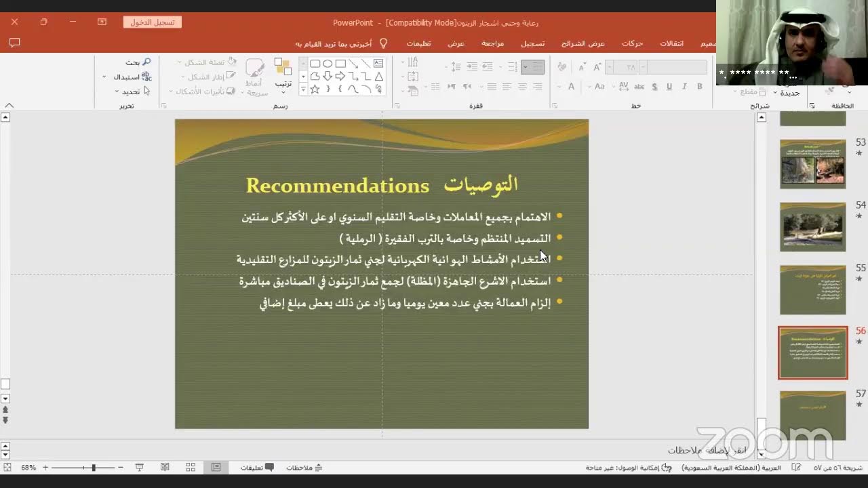The height and width of the screenshot is (488, 868).
Task: Select the rounded rectangle shape in gallery
Action: point(315,64)
